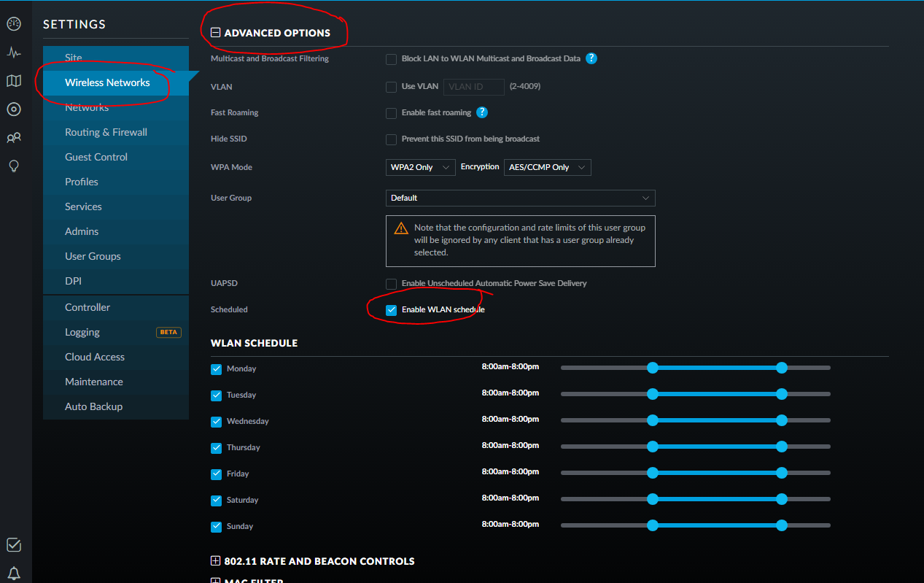Open the Devices icon in sidebar
This screenshot has width=924, height=583.
[x=14, y=109]
